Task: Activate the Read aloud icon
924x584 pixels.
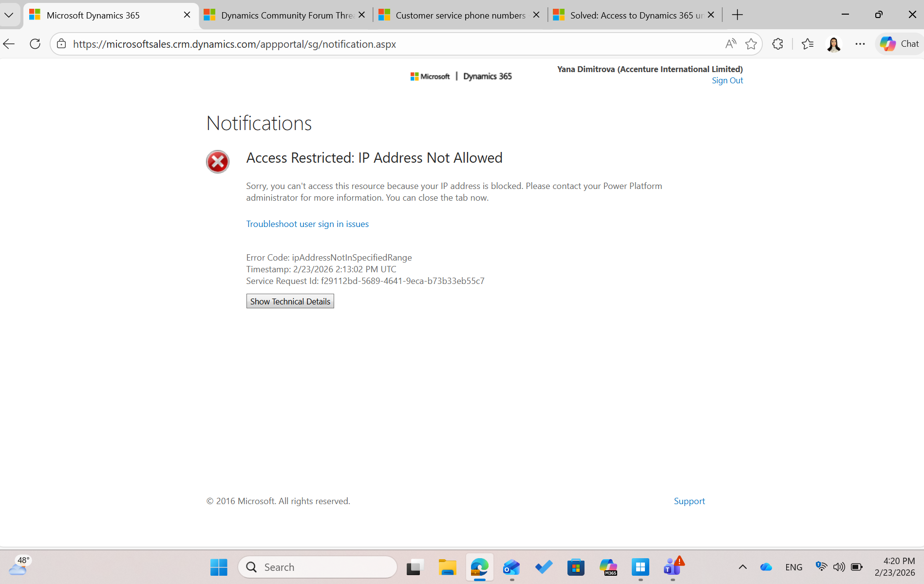Action: [x=730, y=44]
